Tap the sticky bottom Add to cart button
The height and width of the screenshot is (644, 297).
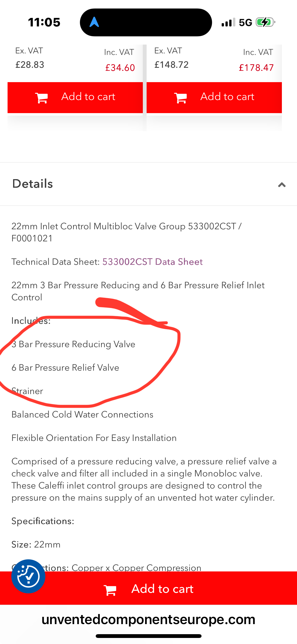pyautogui.click(x=148, y=588)
